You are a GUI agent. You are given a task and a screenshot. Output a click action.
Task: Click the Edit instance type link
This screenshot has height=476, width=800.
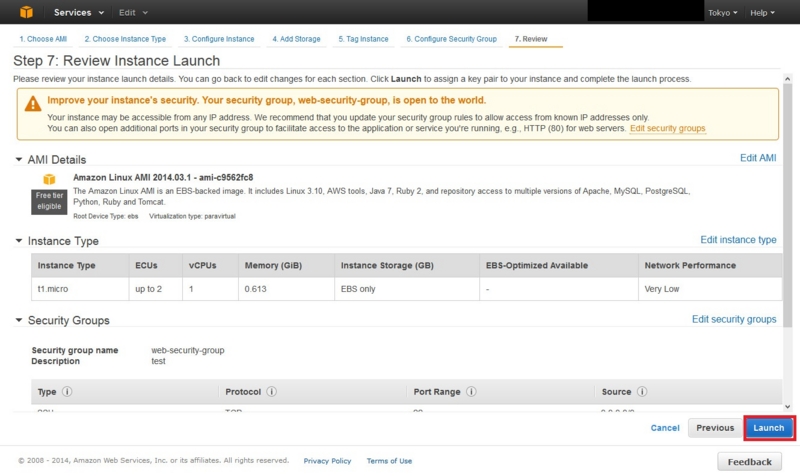pyautogui.click(x=738, y=240)
